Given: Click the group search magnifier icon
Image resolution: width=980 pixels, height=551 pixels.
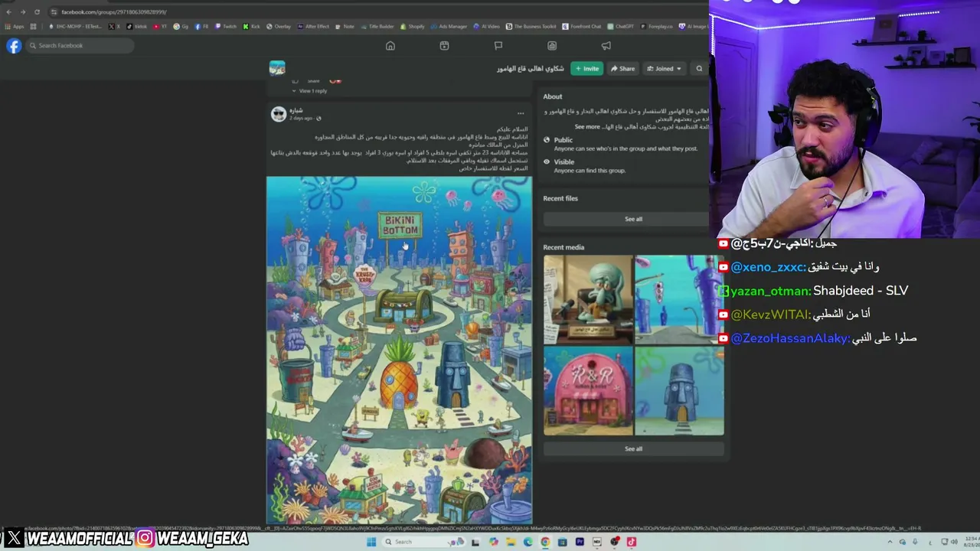Looking at the screenshot, I should [699, 69].
